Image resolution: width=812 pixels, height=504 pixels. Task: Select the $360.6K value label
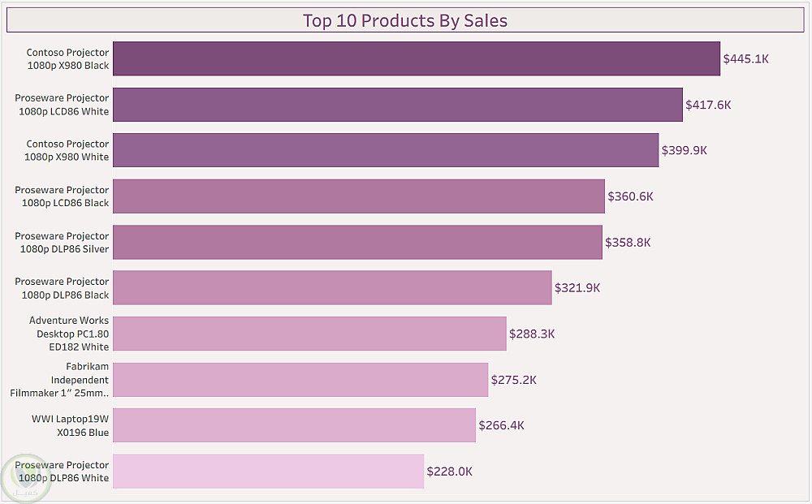pyautogui.click(x=630, y=196)
